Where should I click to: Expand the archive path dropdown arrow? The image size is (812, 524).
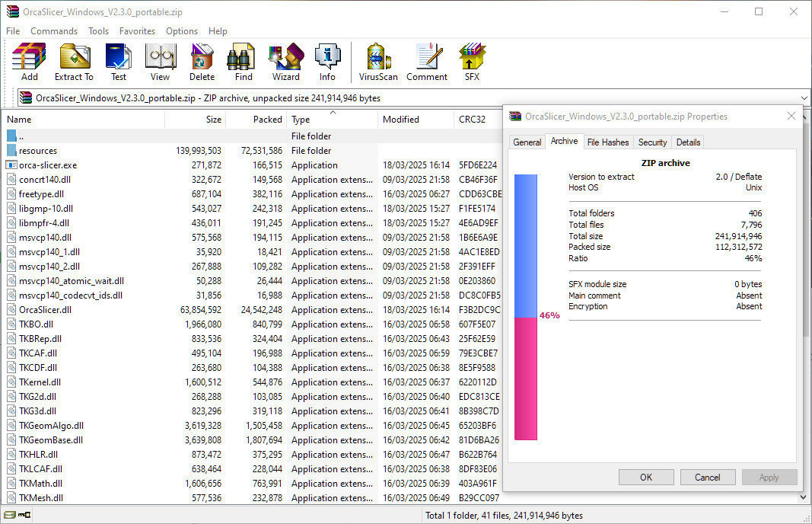tap(804, 98)
